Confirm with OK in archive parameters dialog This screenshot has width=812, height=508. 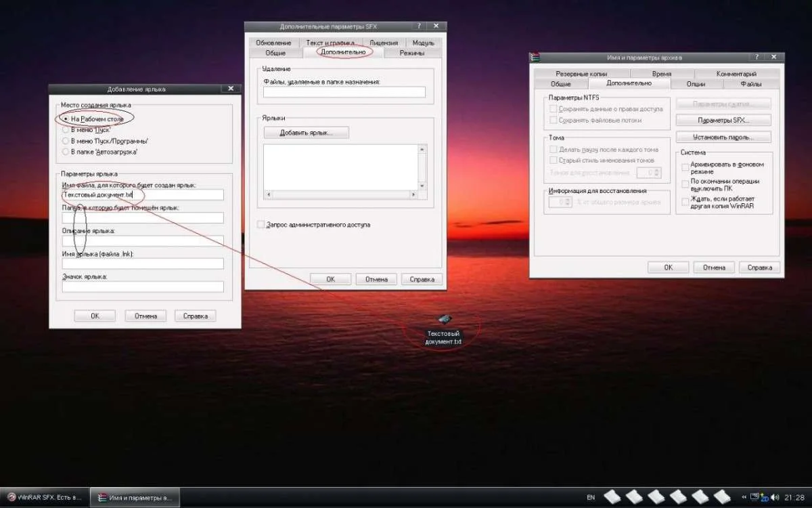(668, 268)
